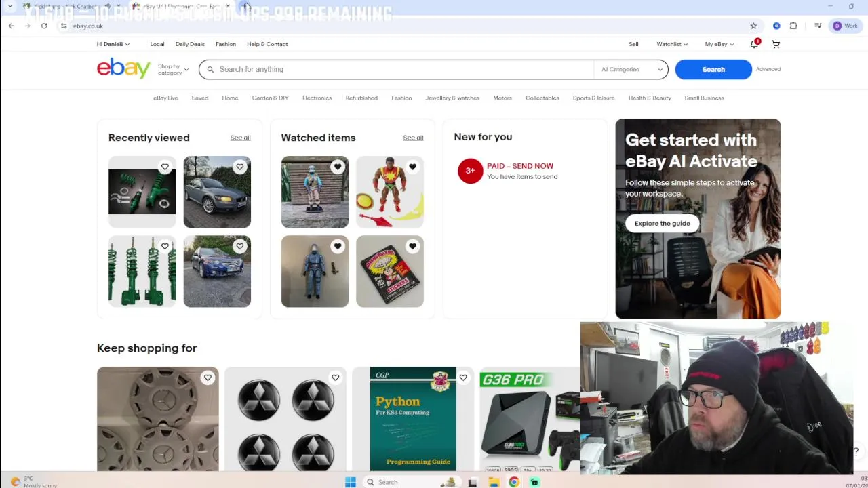Reload the page with refresh icon

pos(44,26)
